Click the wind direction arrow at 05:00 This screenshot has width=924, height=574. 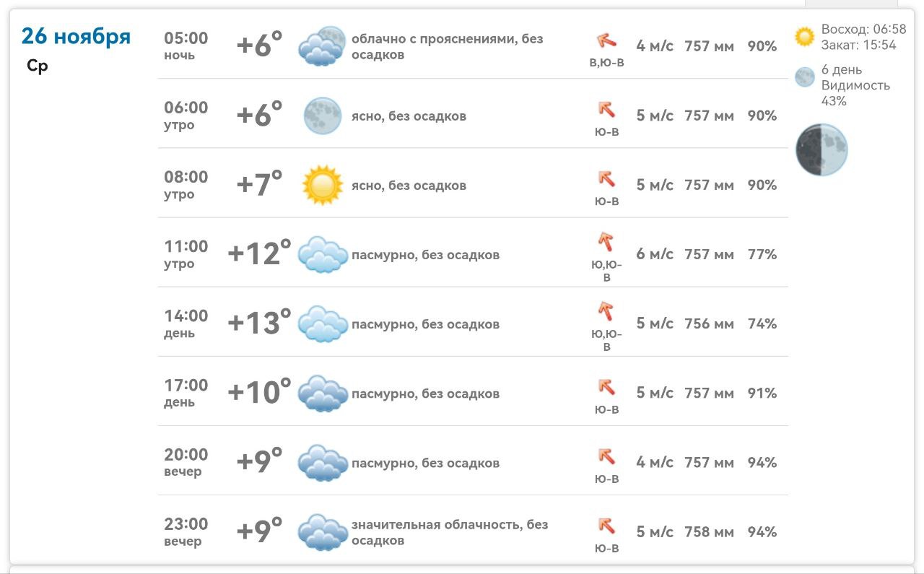point(606,41)
